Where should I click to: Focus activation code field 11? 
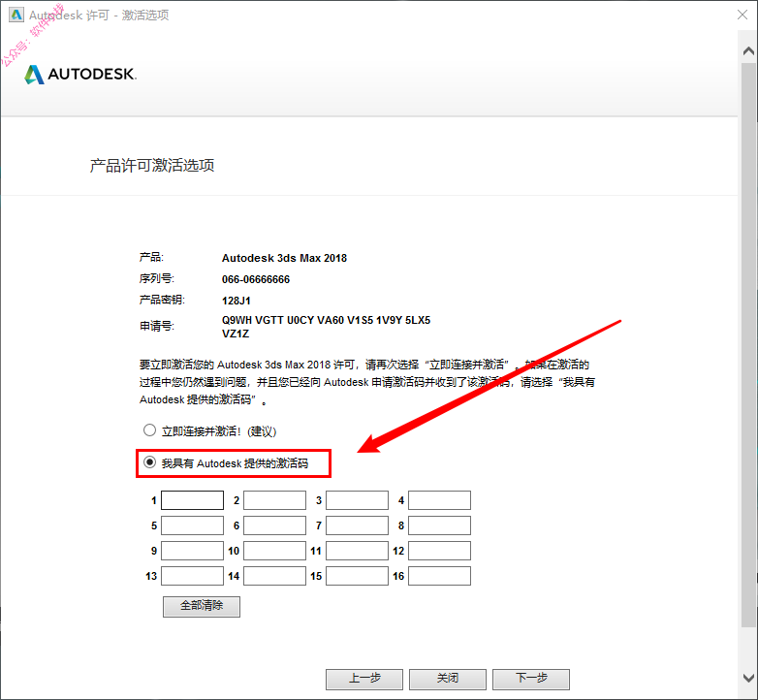tap(358, 551)
